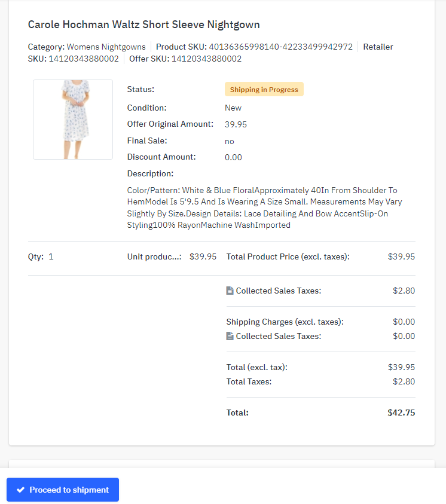Click the Total Taxes amount $2.80
This screenshot has height=504, width=446.
pos(404,381)
